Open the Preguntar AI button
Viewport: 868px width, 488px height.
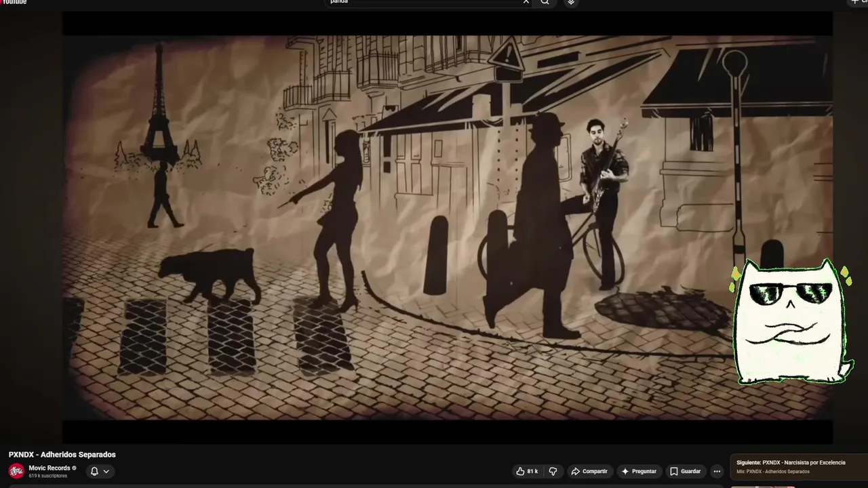click(x=639, y=471)
